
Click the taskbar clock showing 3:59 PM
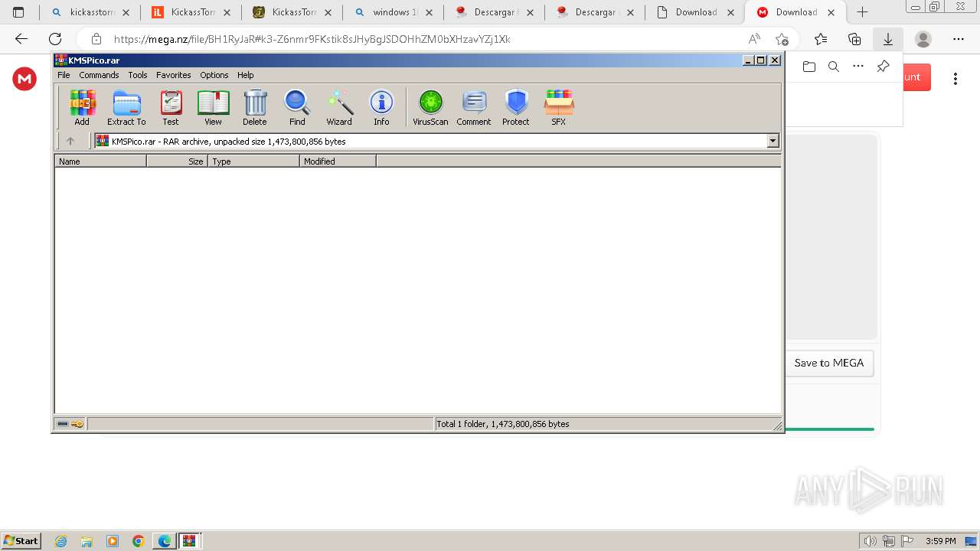pos(940,541)
